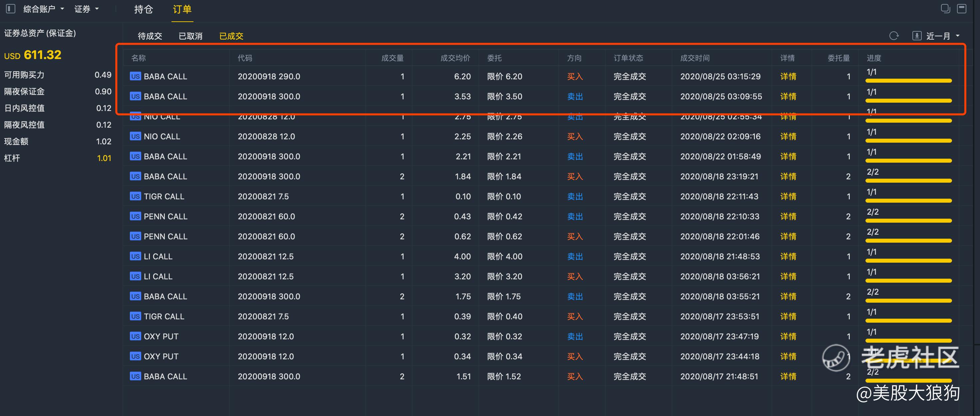
Task: Switch to the 已取消 sub-tab
Action: click(190, 36)
